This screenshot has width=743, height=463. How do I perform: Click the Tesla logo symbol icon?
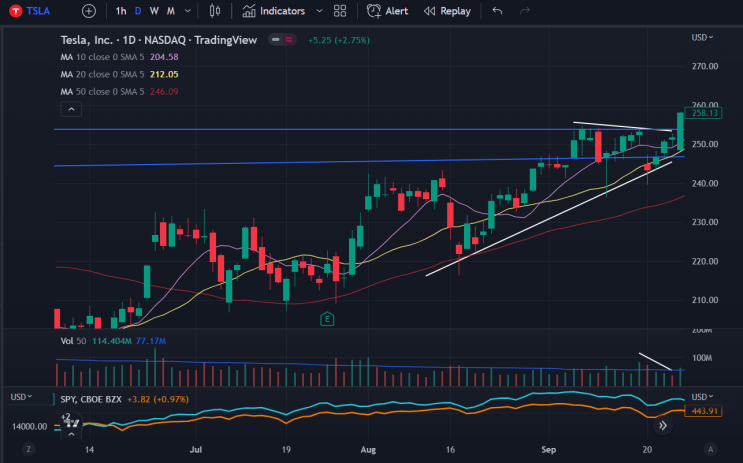point(16,11)
